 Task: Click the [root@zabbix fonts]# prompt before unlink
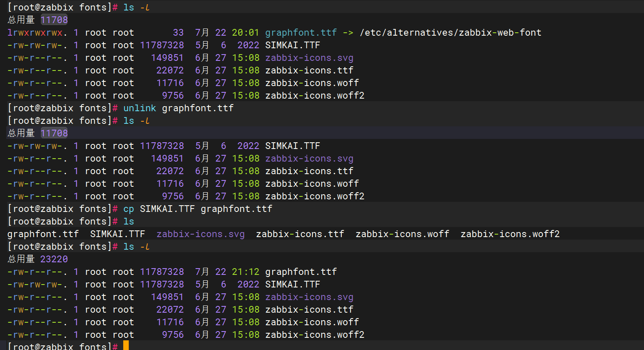click(x=62, y=108)
